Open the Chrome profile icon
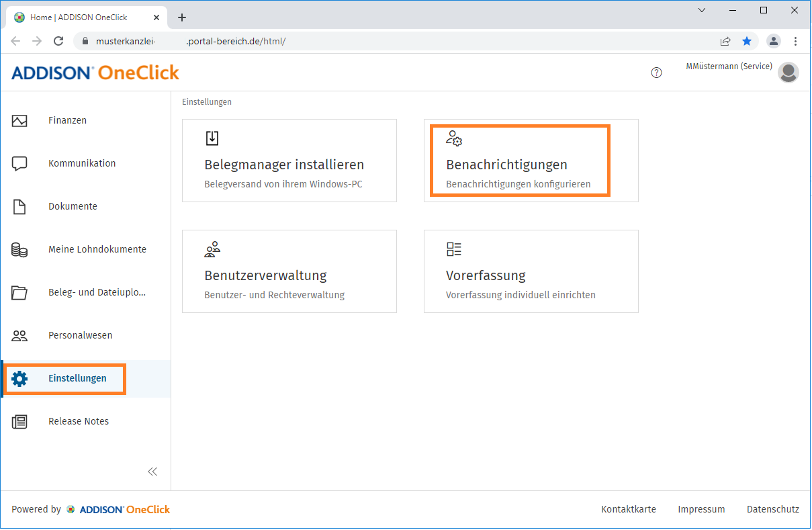 point(774,41)
